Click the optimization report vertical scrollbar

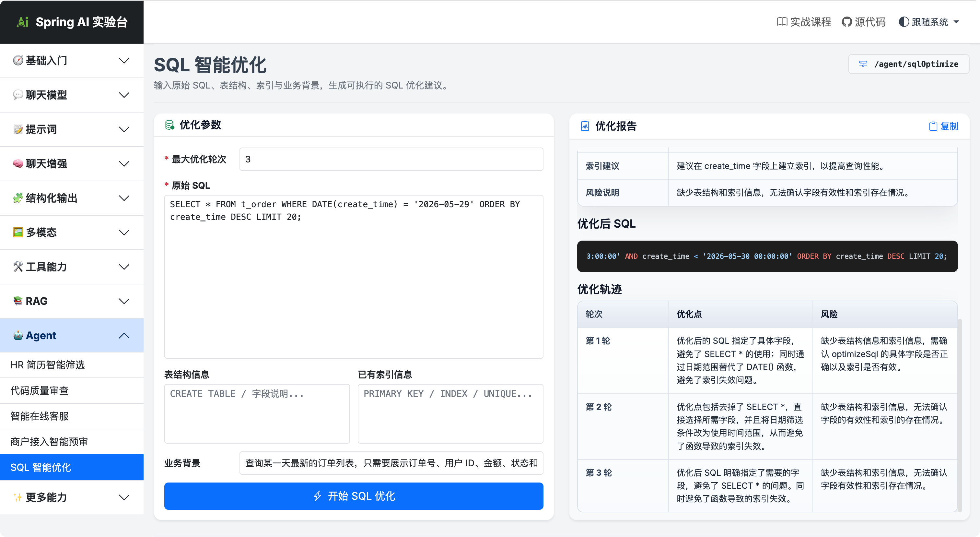(x=960, y=415)
